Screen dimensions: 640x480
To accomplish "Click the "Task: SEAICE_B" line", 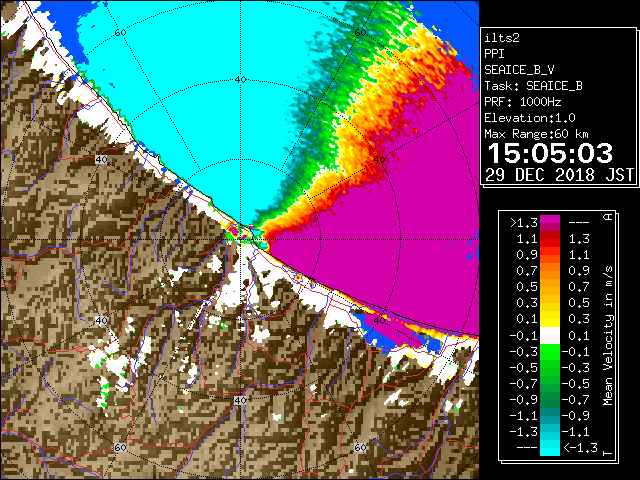I will pyautogui.click(x=533, y=86).
